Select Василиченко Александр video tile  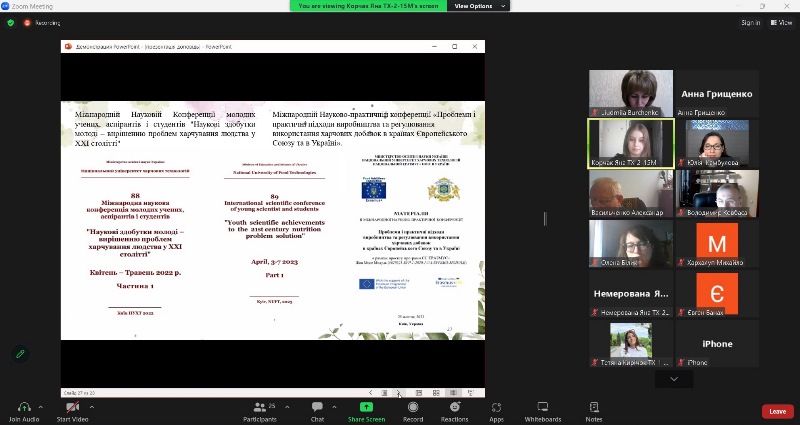pyautogui.click(x=631, y=193)
